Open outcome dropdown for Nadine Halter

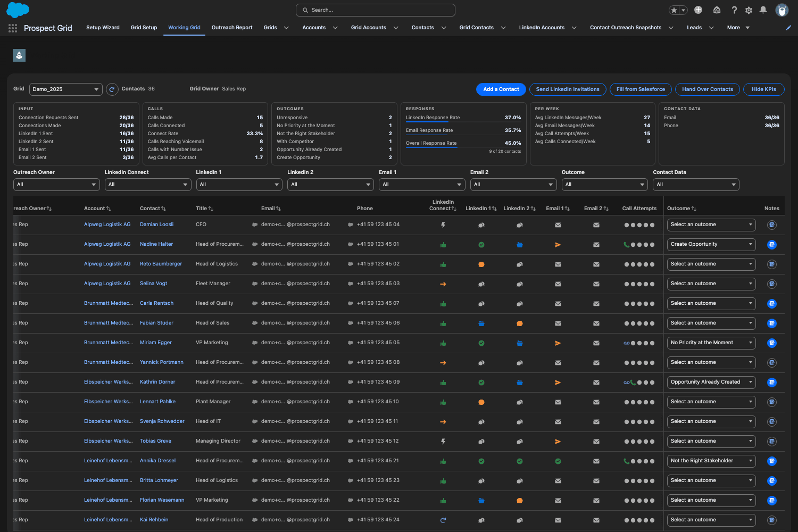[711, 245]
